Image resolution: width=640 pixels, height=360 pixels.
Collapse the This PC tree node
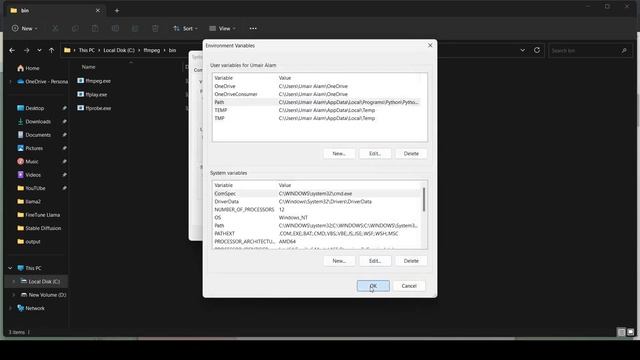(10, 268)
